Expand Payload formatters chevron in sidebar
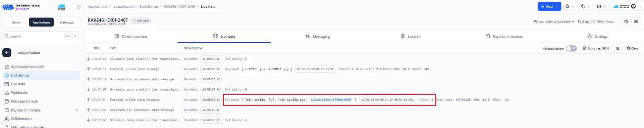Screen dimensions: 644x128 (77, 110)
